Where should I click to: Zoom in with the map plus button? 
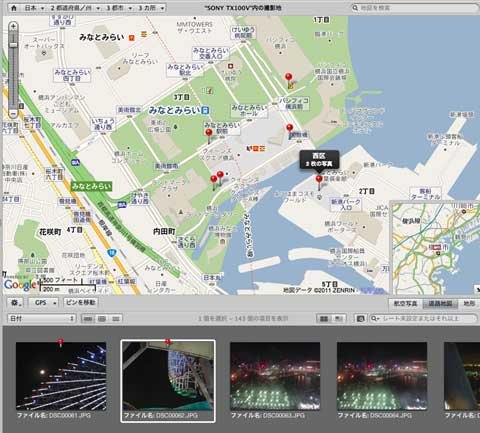(x=13, y=27)
